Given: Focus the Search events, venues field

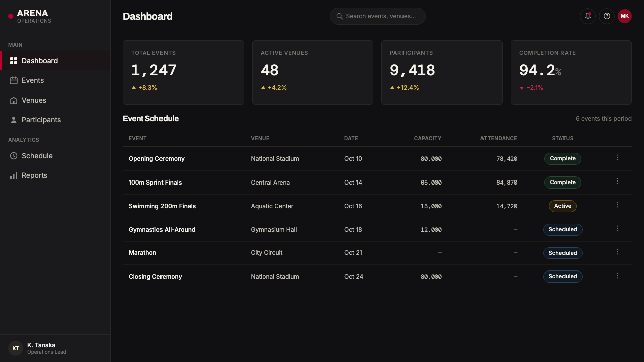Looking at the screenshot, I should click(x=377, y=16).
